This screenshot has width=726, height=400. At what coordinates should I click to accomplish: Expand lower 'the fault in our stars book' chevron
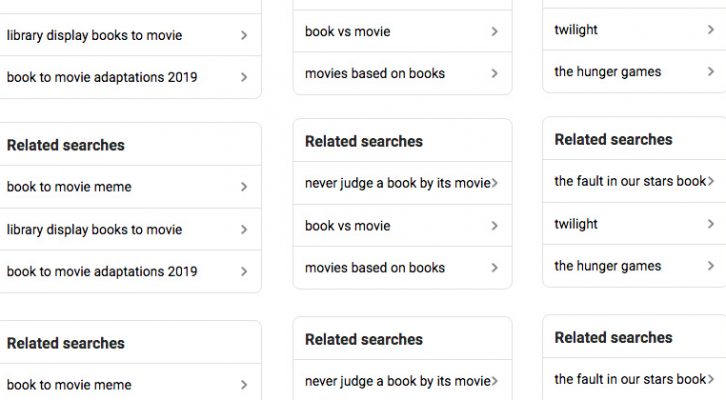pyautogui.click(x=711, y=379)
